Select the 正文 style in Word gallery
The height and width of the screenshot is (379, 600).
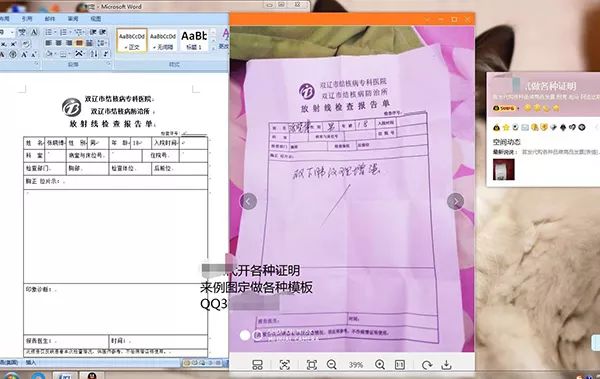[132, 41]
